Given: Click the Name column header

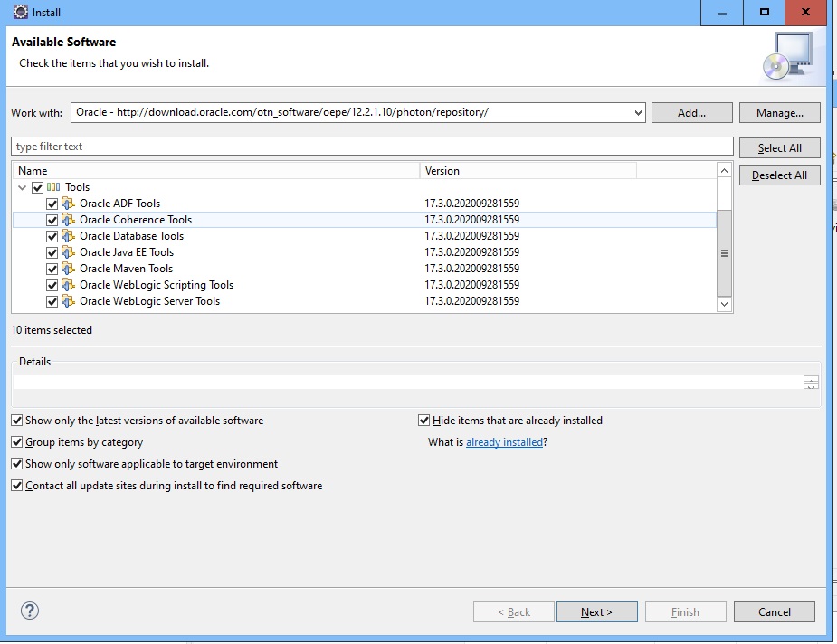Looking at the screenshot, I should 216,171.
